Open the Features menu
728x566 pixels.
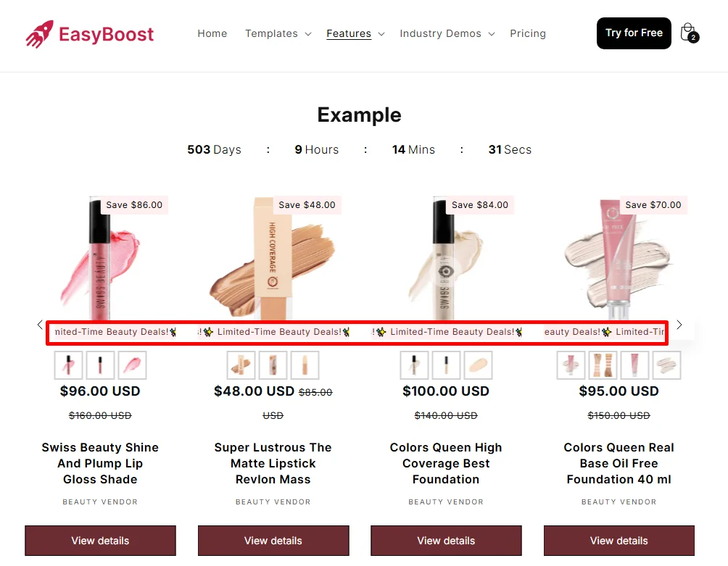tap(349, 33)
